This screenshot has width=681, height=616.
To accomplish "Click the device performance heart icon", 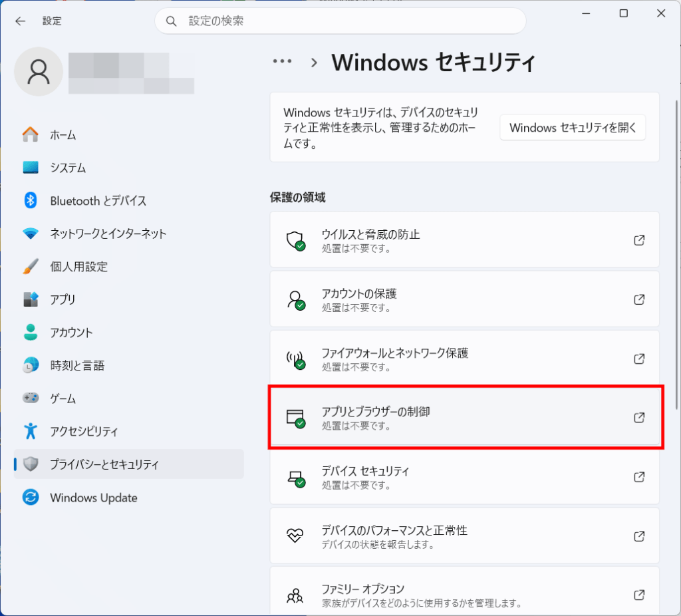I will point(295,536).
